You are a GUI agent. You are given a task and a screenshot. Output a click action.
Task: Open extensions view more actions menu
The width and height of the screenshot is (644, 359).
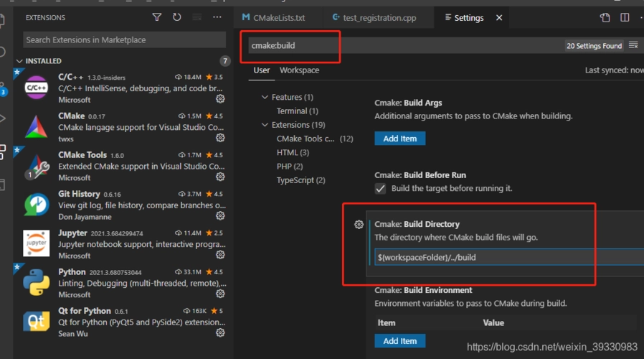point(217,17)
